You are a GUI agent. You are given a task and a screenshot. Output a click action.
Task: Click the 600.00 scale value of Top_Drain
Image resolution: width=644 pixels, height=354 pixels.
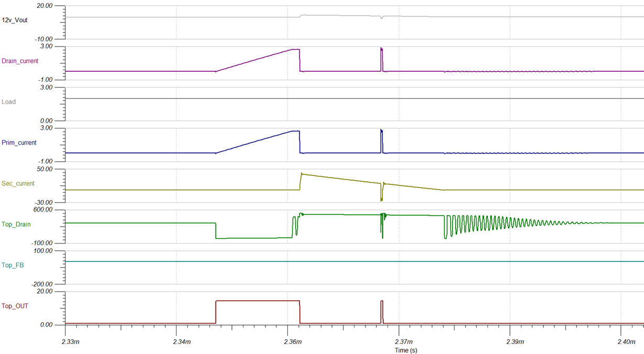click(43, 210)
